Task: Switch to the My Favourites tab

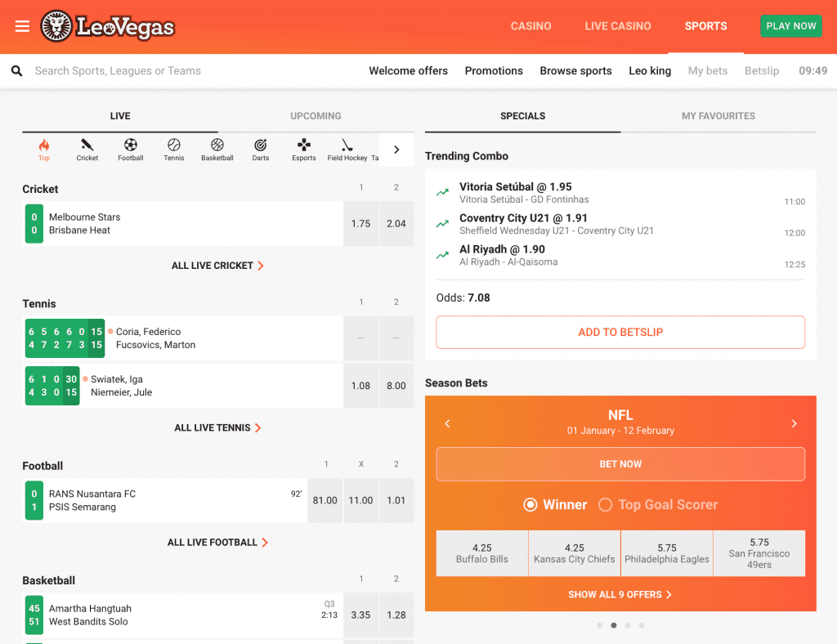Action: [718, 116]
